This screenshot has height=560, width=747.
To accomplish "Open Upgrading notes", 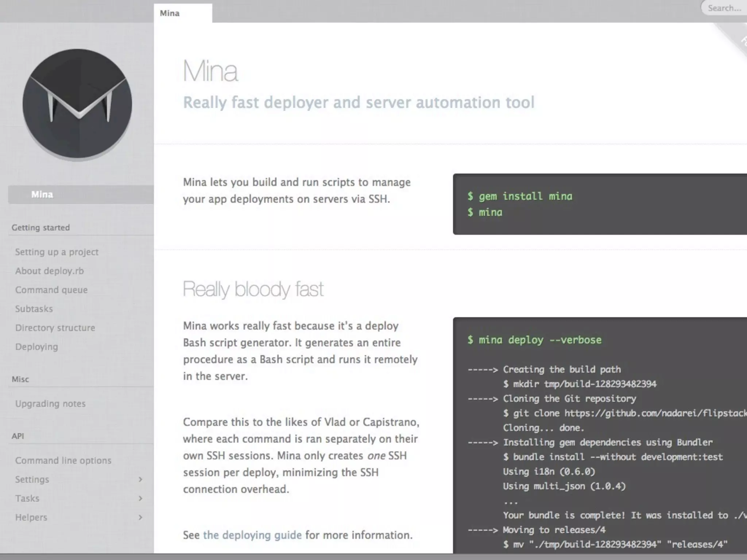I will pos(50,404).
